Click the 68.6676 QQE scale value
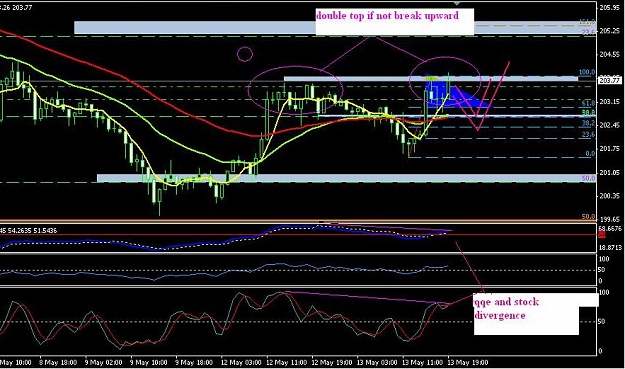 [x=610, y=229]
